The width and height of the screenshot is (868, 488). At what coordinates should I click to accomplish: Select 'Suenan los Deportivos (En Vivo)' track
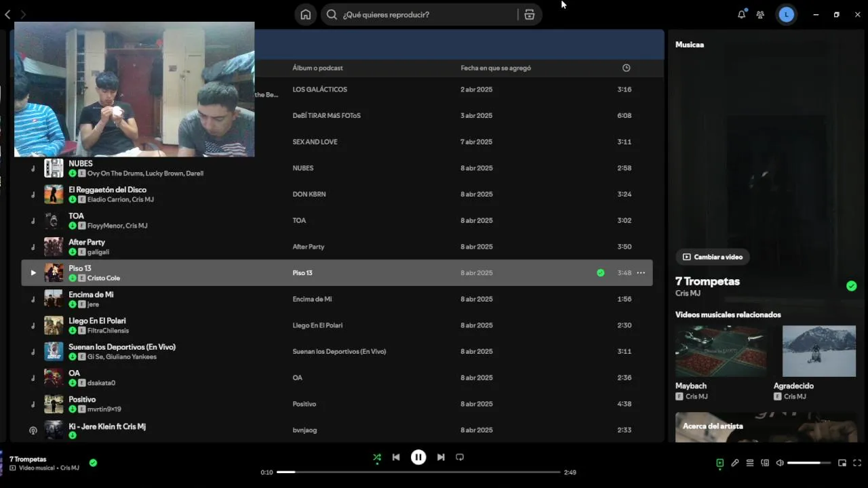(x=122, y=347)
